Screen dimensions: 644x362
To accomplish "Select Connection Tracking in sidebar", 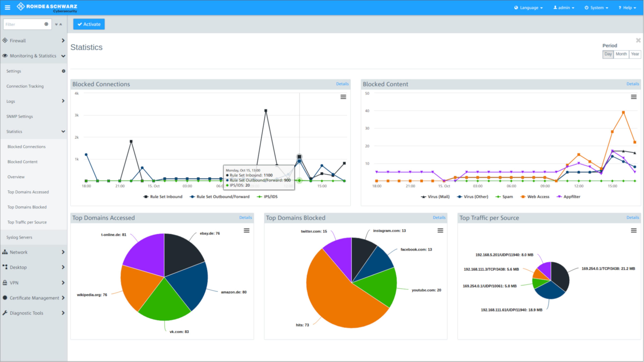I will [25, 86].
